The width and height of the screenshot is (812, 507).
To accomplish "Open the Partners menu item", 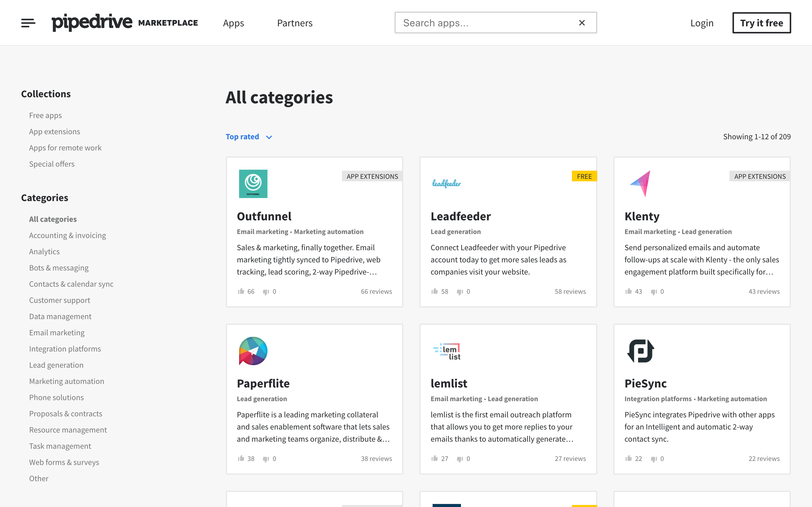I will click(295, 23).
